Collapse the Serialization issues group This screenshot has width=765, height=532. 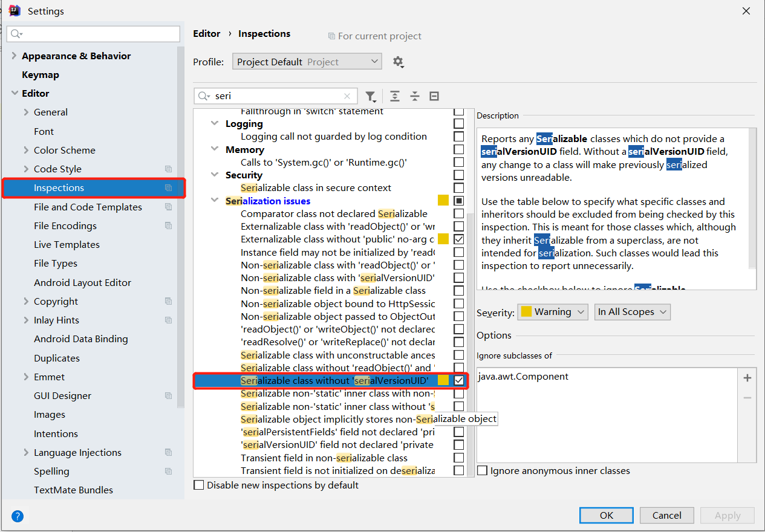coord(214,201)
